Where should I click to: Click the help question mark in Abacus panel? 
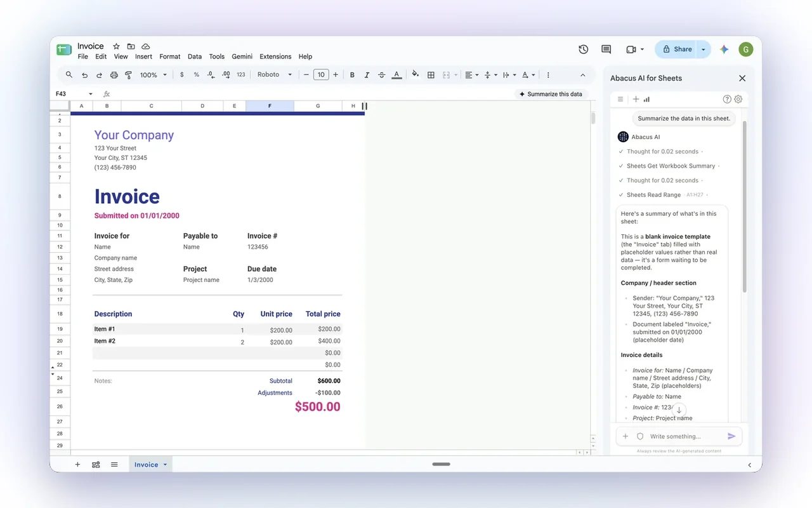(x=728, y=99)
